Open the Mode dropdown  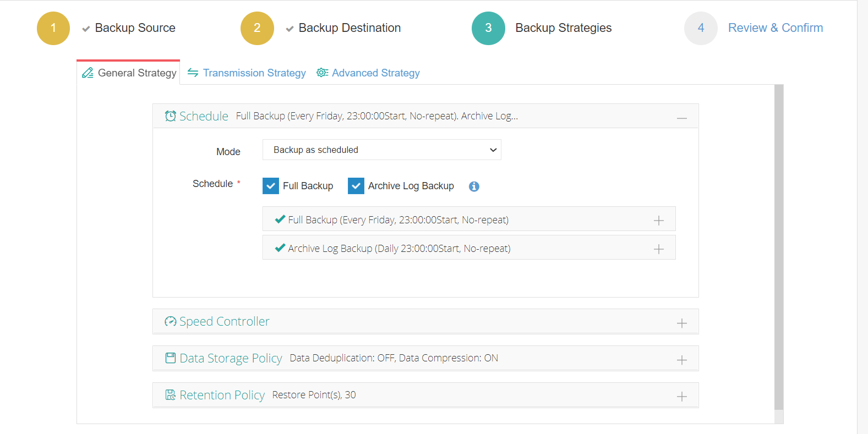tap(382, 150)
